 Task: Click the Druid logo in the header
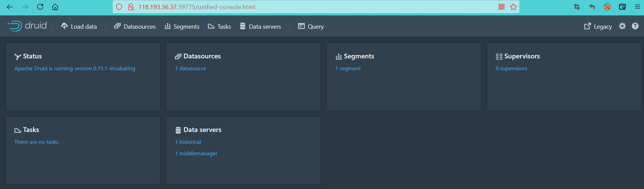(x=27, y=26)
